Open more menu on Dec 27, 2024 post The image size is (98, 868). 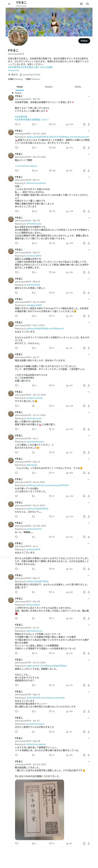pos(89,154)
